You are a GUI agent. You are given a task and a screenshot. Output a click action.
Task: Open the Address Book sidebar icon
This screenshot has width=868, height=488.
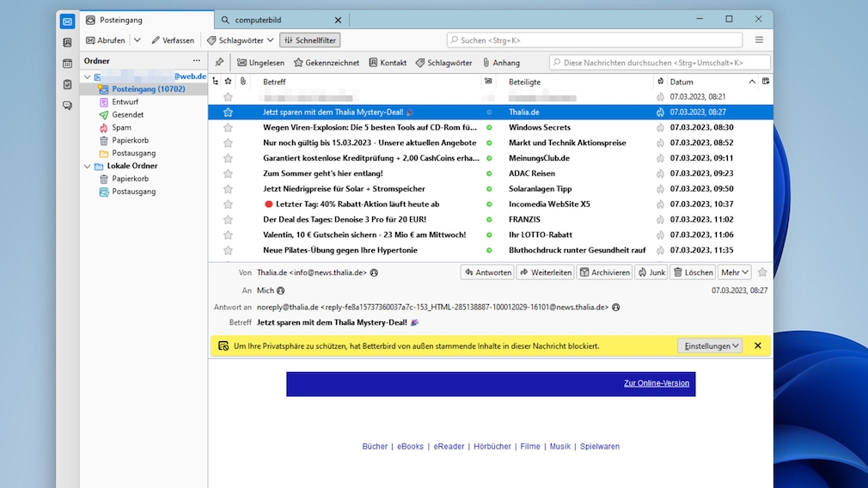click(67, 42)
